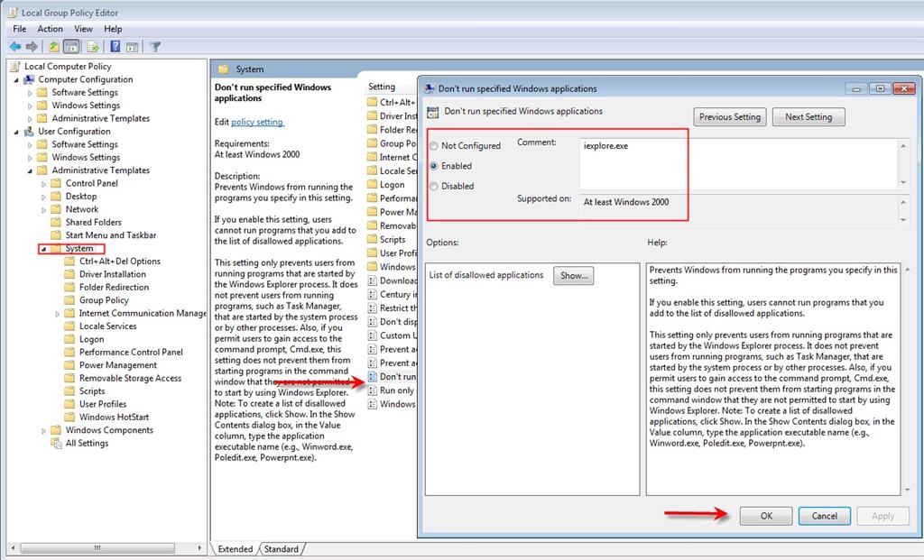Expand Administrative Templates under Computer Configuration
The height and width of the screenshot is (560, 924).
click(x=30, y=118)
